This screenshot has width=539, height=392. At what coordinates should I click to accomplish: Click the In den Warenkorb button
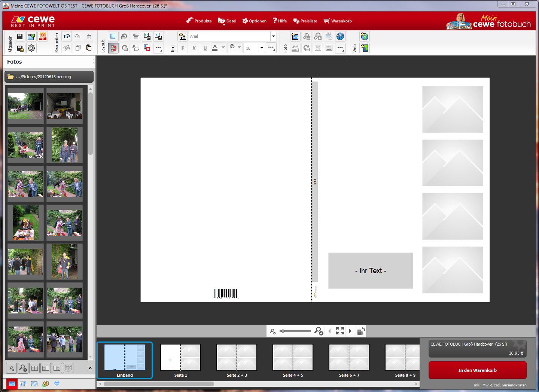click(x=478, y=370)
